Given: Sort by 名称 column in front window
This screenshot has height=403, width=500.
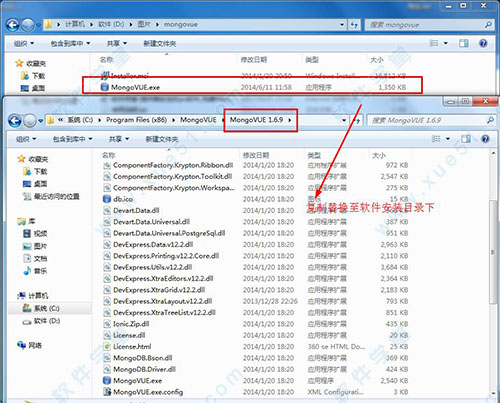Looking at the screenshot, I should click(x=109, y=155).
